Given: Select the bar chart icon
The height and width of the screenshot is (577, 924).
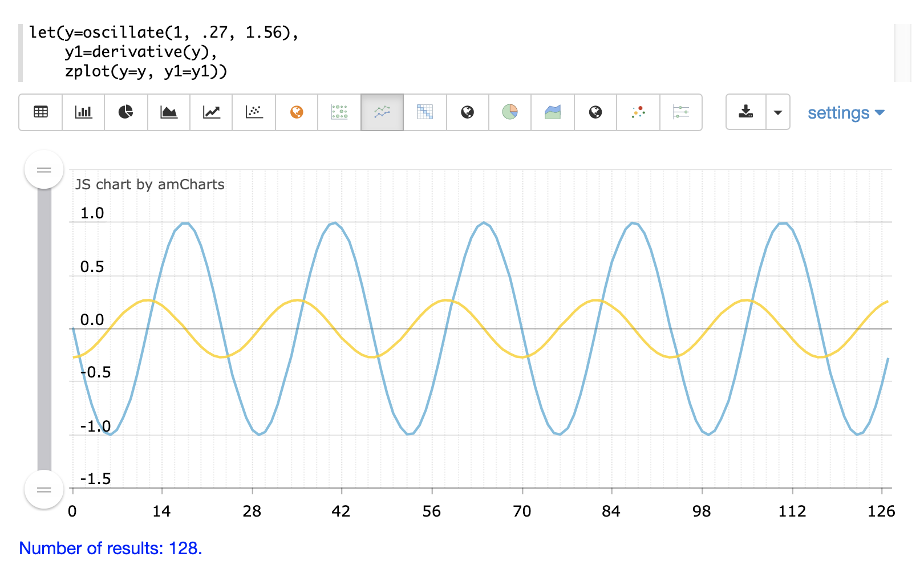Looking at the screenshot, I should click(83, 112).
